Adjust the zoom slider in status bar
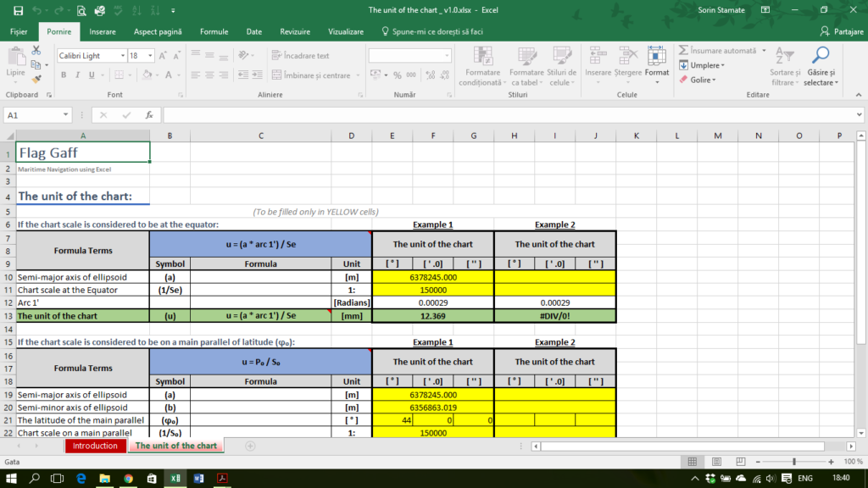This screenshot has height=488, width=868. pos(794,462)
